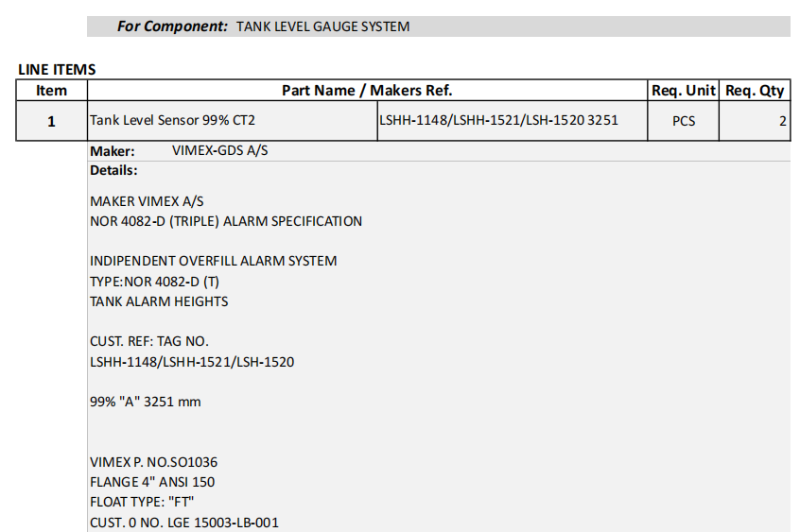Click the NOR 4082-D (TRIPLE) ALARM SPECIFICATION line
Image resolution: width=800 pixels, height=532 pixels.
click(226, 221)
